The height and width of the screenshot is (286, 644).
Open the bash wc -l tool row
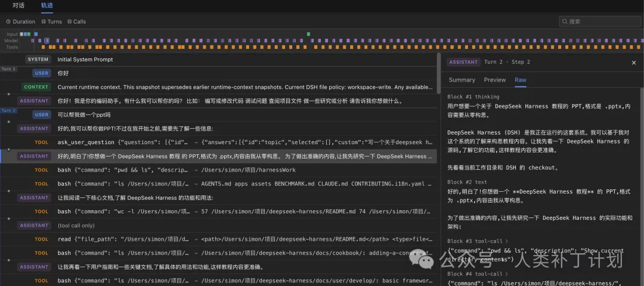tap(218, 212)
